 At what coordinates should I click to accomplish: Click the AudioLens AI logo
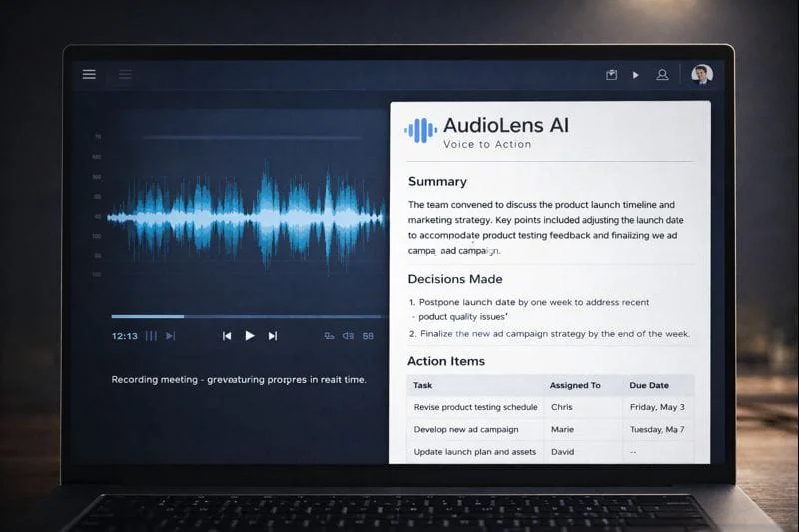point(420,130)
